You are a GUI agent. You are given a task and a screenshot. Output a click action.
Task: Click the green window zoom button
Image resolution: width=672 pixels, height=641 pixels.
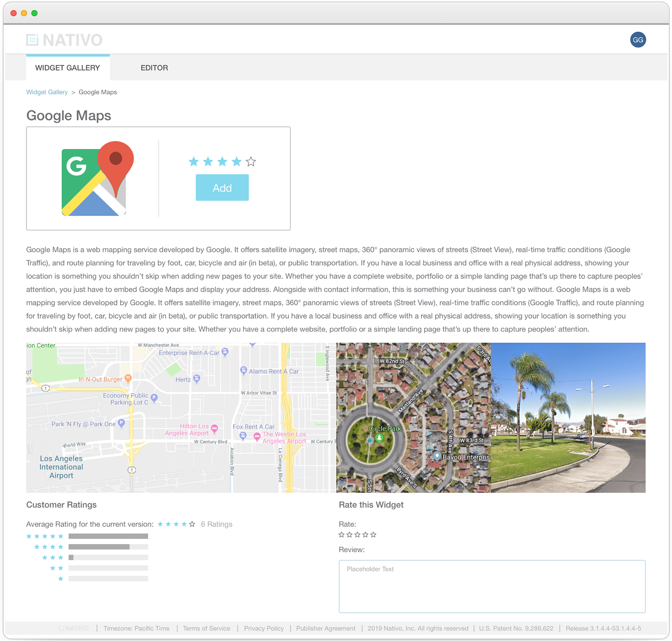[x=34, y=13]
